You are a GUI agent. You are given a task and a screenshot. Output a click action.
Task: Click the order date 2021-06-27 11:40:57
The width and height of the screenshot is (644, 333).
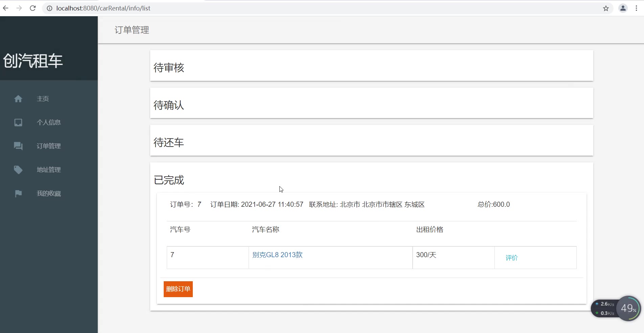click(272, 204)
